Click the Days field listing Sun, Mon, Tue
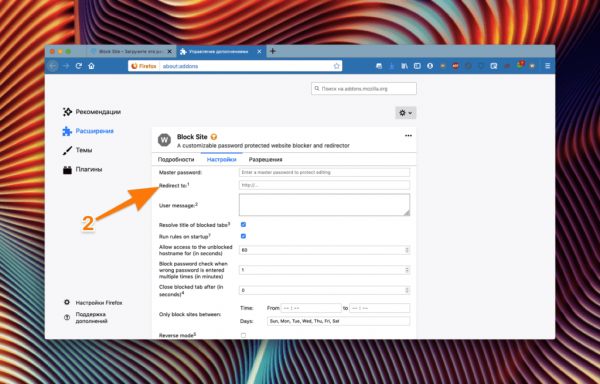The height and width of the screenshot is (384, 600). (x=338, y=321)
